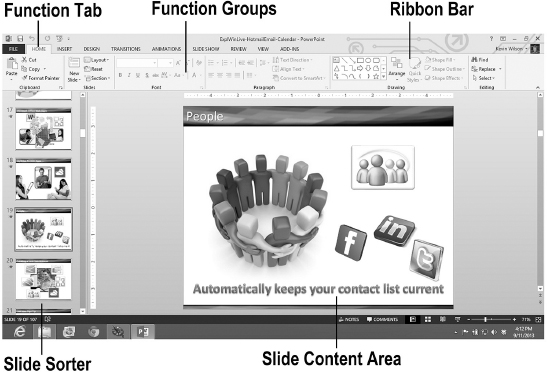547x372 pixels.
Task: Click the Paste clipboard icon
Action: (12, 64)
